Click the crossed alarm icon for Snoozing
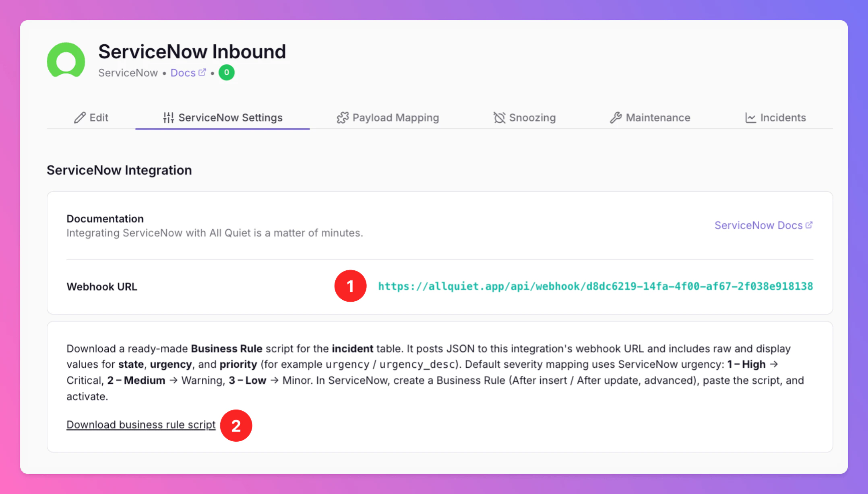The image size is (868, 494). point(499,117)
